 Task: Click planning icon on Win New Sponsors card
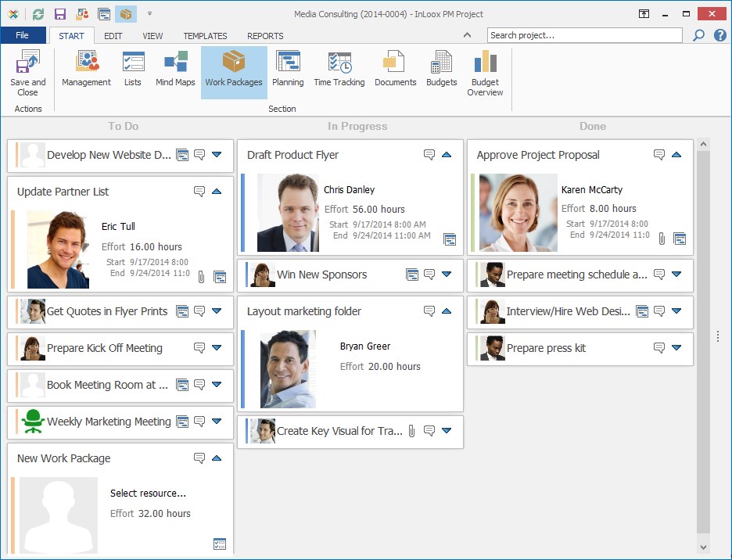click(411, 275)
